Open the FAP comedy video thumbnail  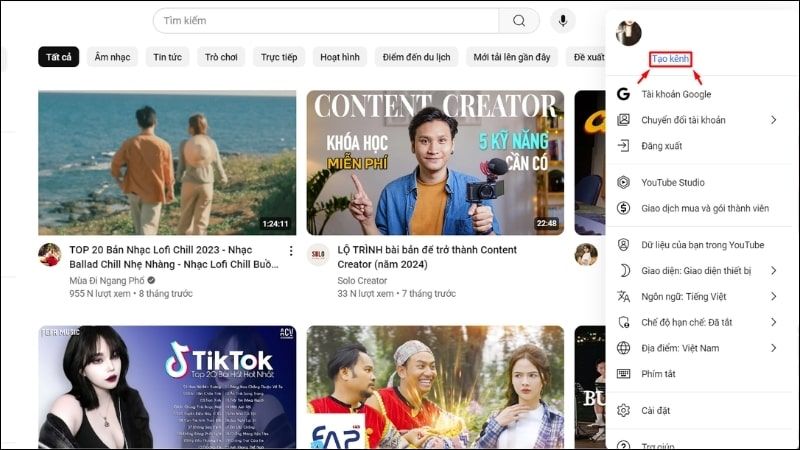435,387
